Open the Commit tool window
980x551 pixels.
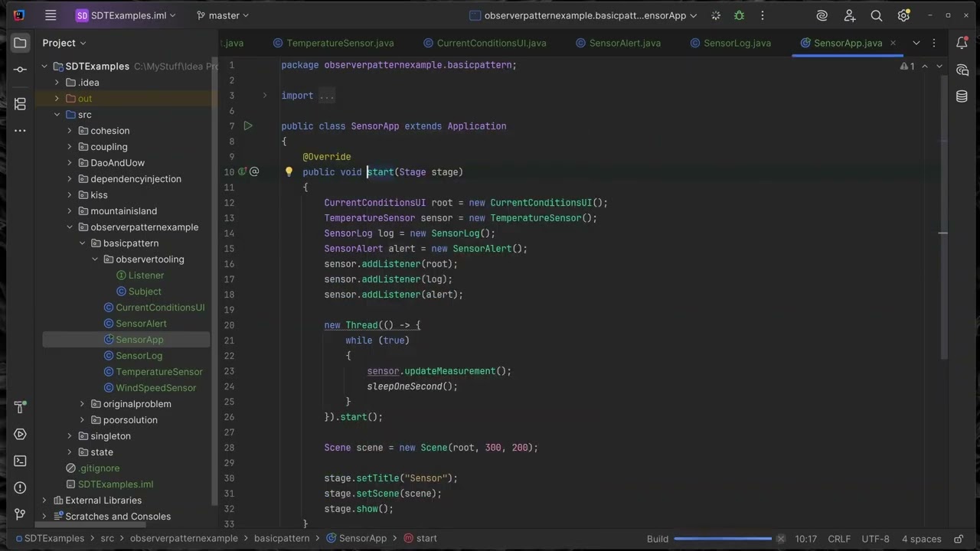(20, 70)
